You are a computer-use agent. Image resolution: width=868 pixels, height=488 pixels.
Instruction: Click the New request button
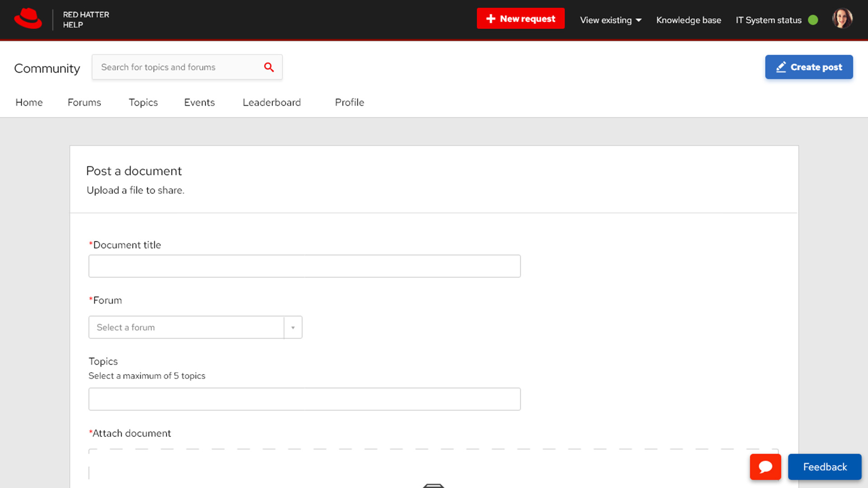pyautogui.click(x=520, y=19)
